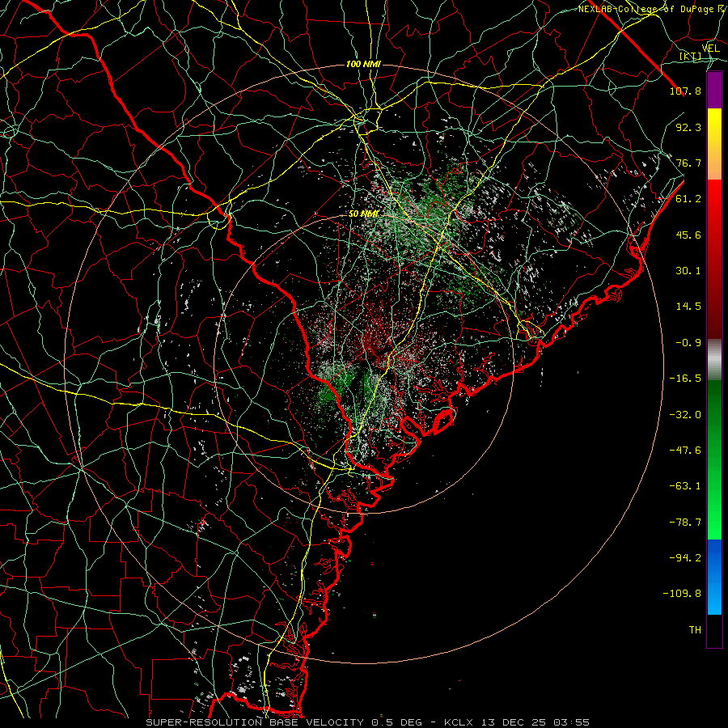Image resolution: width=728 pixels, height=728 pixels.
Task: Click the -78.7 legend value
Action: coord(685,523)
